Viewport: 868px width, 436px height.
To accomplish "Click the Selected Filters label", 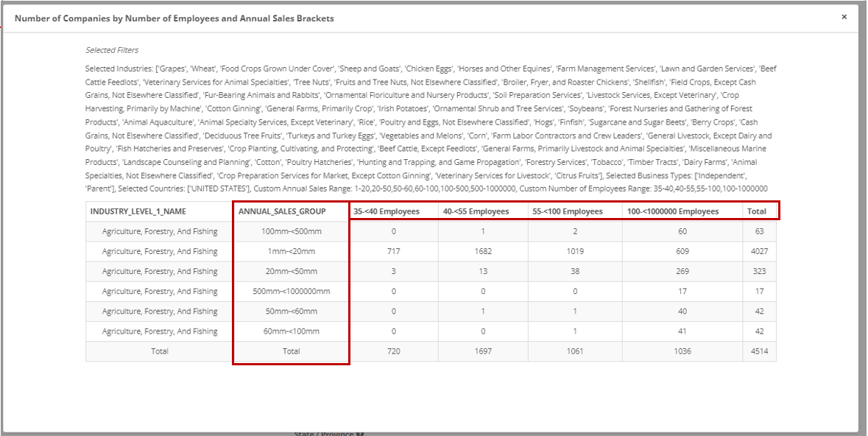I will (112, 50).
